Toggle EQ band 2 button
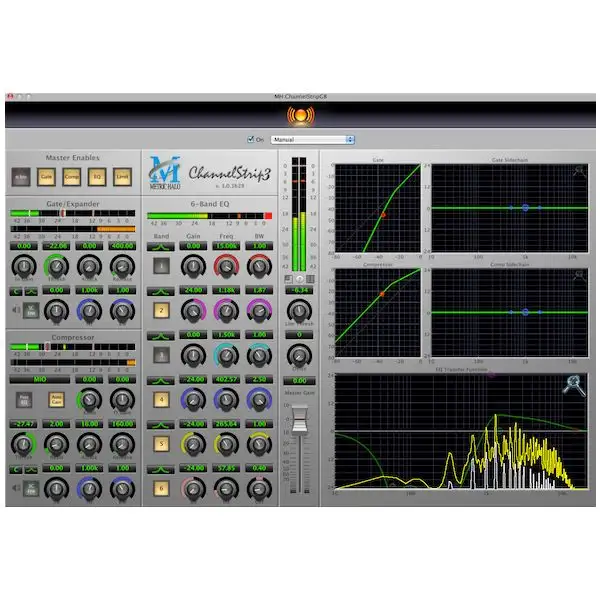The image size is (600, 600). click(161, 310)
